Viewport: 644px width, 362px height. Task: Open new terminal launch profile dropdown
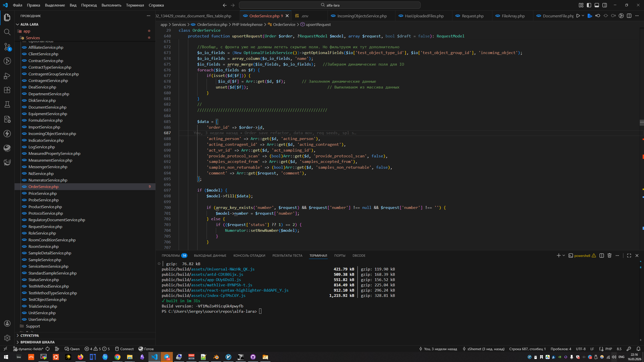(564, 255)
